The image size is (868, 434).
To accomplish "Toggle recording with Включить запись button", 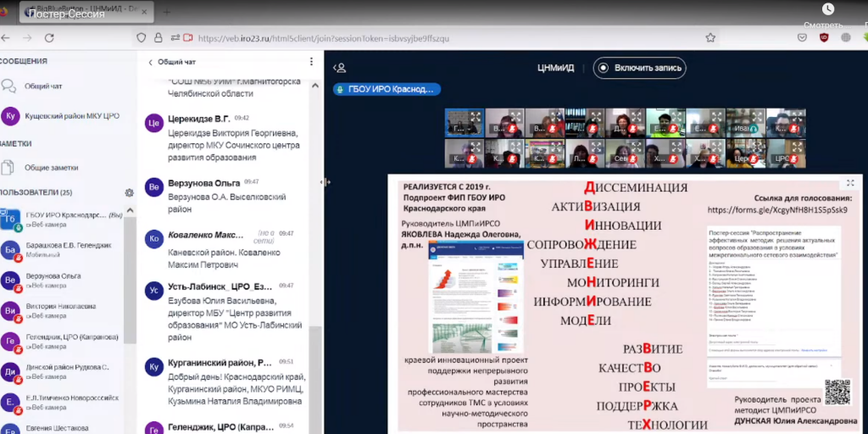I will [639, 68].
